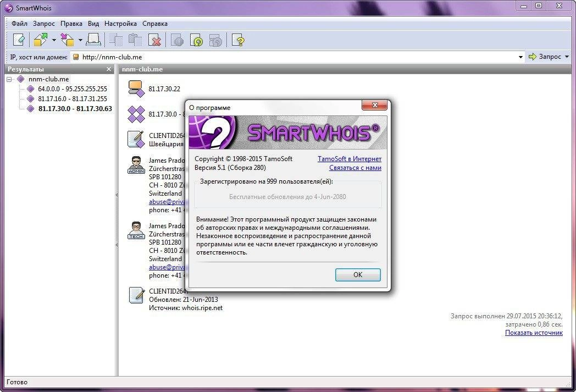Select the 81.17.16.0 - 81.17.31.255 tree row
This screenshot has height=392, width=576.
(x=73, y=99)
